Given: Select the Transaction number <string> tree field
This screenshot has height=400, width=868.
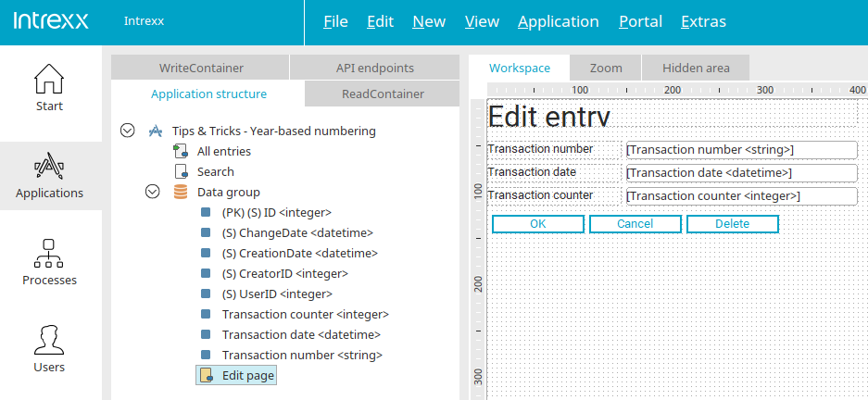Looking at the screenshot, I should pos(302,355).
